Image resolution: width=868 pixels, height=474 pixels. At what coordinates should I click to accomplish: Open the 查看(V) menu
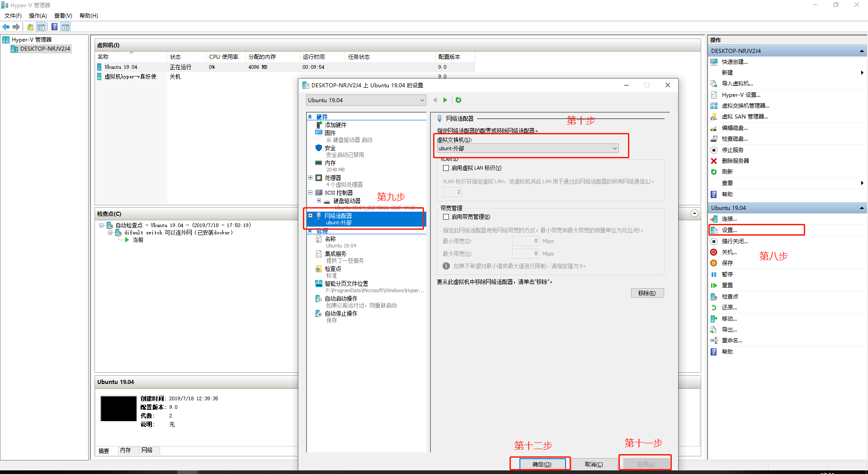[x=63, y=16]
